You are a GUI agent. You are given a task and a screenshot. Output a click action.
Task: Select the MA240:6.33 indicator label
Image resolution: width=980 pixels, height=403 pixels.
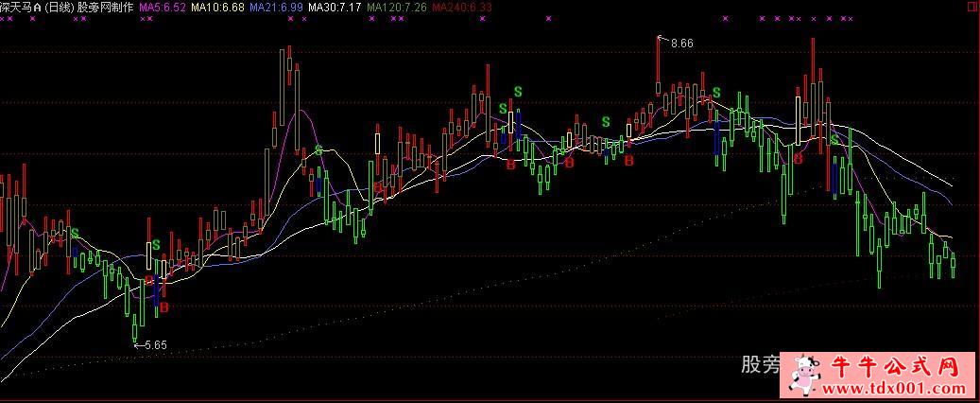click(462, 7)
